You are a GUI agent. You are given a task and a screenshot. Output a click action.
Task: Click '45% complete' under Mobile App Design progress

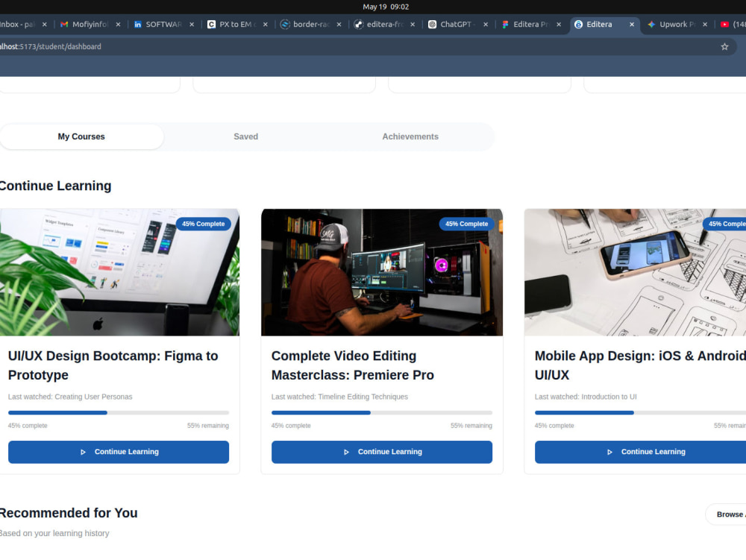point(554,426)
